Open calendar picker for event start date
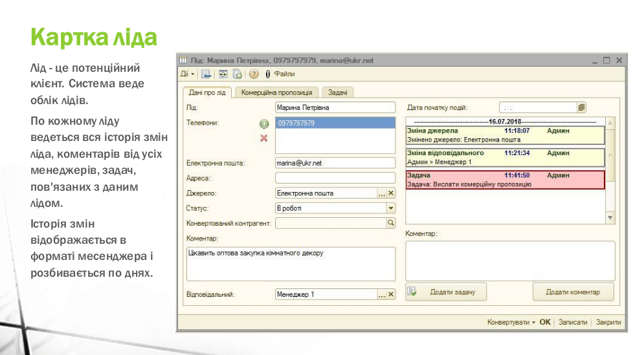Image resolution: width=644 pixels, height=355 pixels. coord(581,107)
